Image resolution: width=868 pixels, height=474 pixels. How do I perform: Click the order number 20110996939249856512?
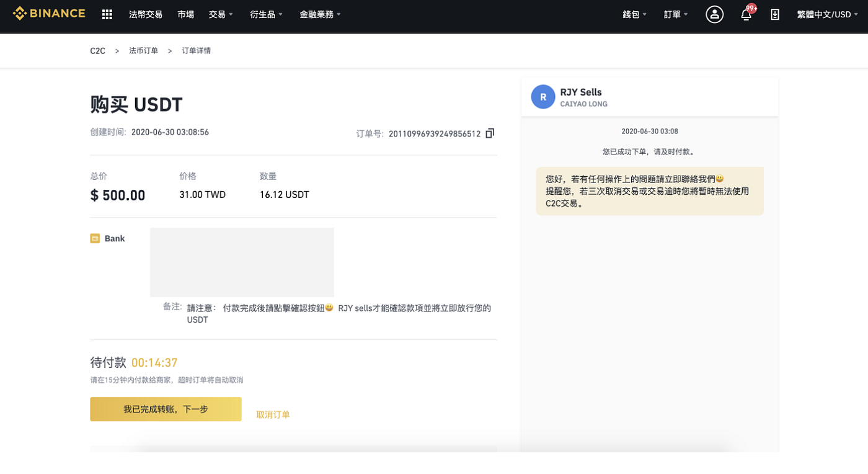[435, 134]
